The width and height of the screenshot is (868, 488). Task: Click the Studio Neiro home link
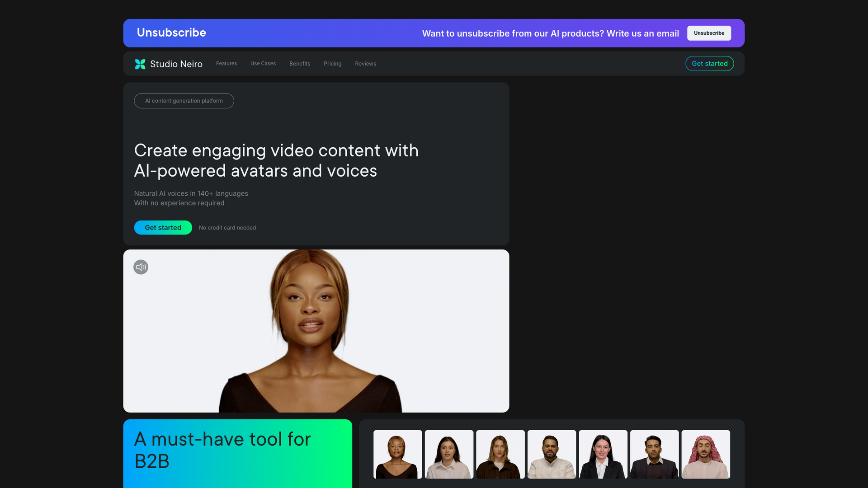(168, 64)
